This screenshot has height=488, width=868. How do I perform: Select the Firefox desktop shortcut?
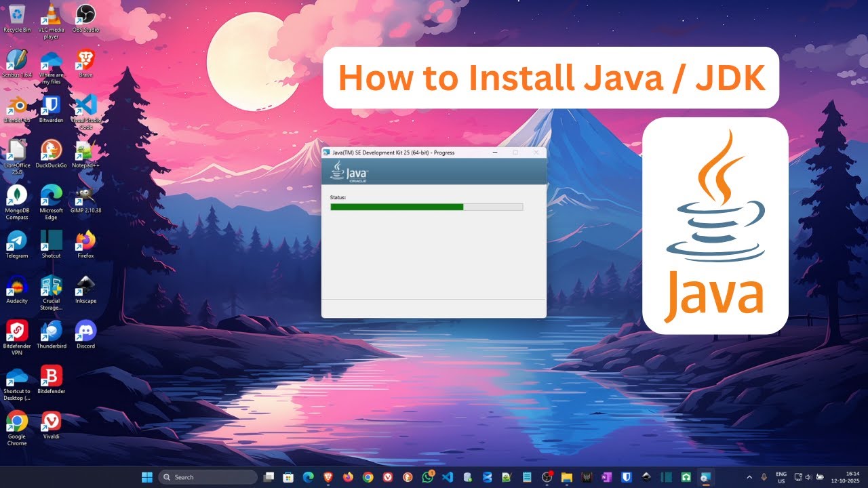(x=85, y=244)
